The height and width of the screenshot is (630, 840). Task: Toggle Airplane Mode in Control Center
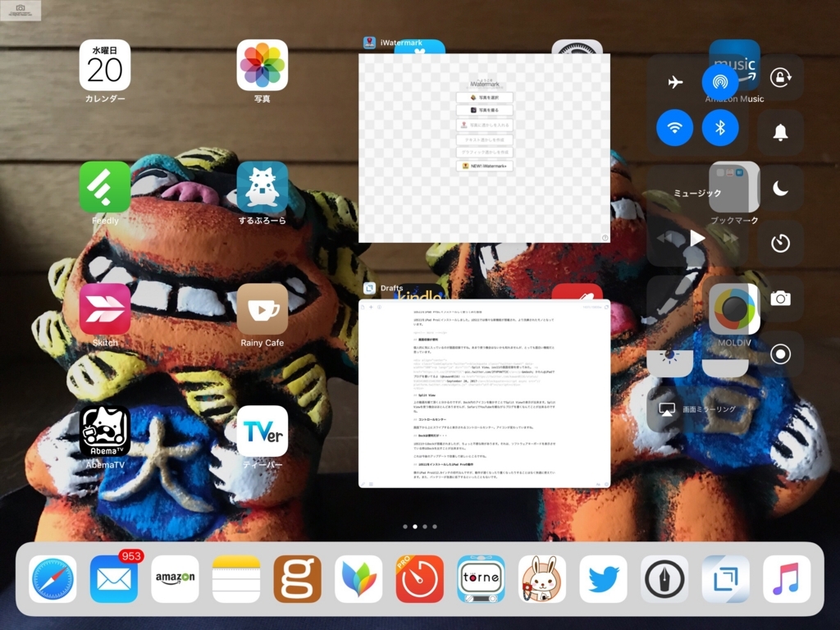click(x=675, y=82)
